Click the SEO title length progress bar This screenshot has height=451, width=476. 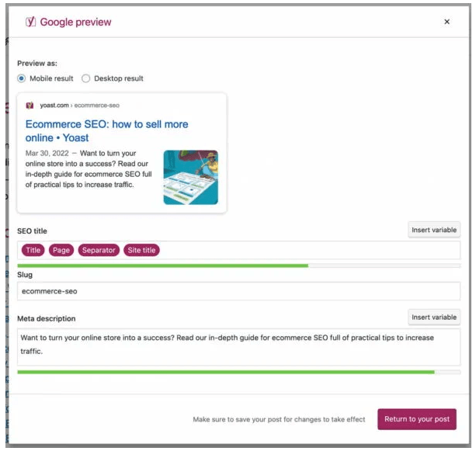click(238, 265)
